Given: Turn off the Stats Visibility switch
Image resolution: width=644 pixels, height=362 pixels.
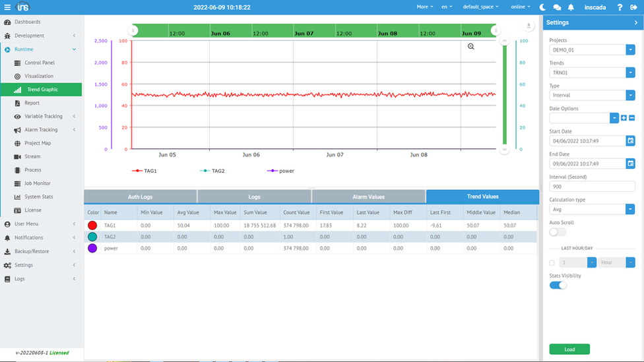Looking at the screenshot, I should pyautogui.click(x=558, y=285).
